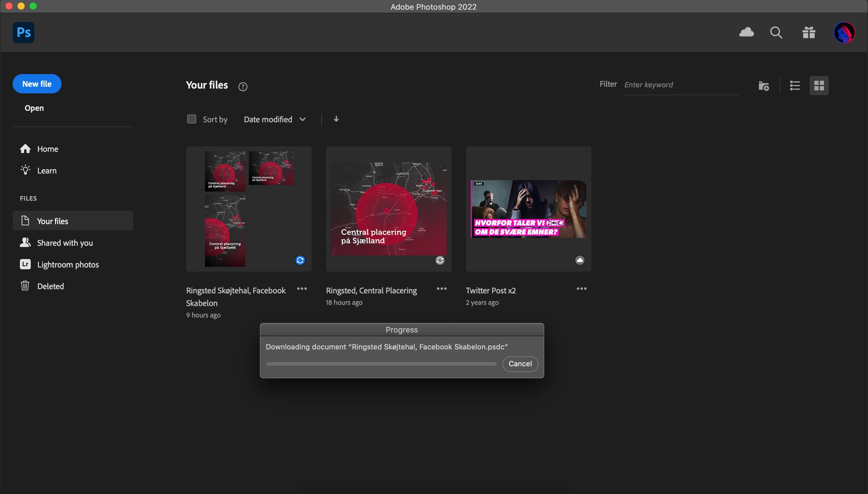Click the New file button

37,84
